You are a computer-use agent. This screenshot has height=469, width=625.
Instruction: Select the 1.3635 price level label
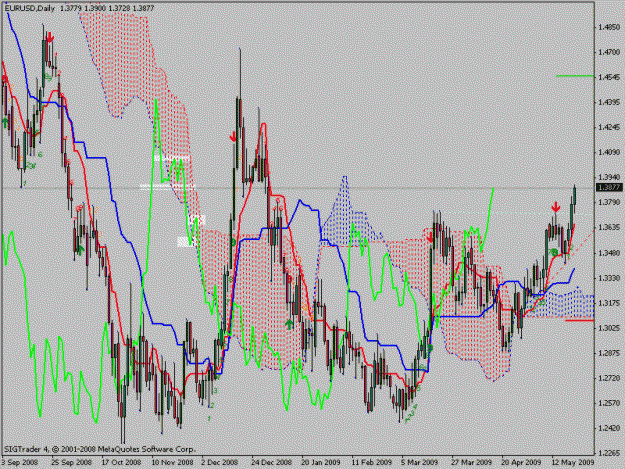click(609, 228)
